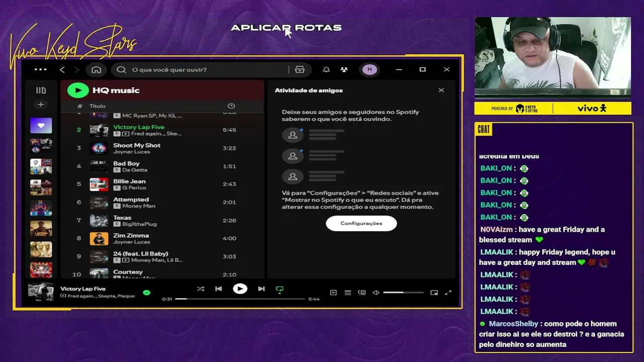This screenshot has height=362, width=644.
Task: Seek within the song progress bar
Action: pos(240,299)
